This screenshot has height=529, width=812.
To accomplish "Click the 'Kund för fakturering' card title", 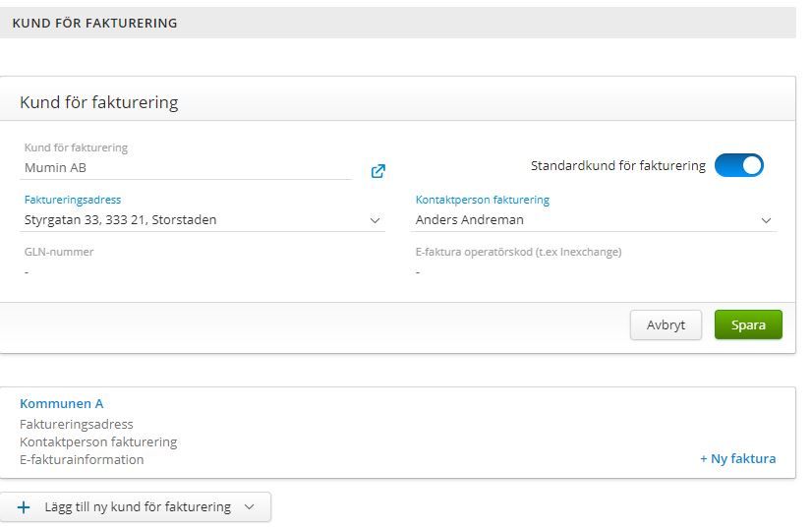I will [x=98, y=102].
